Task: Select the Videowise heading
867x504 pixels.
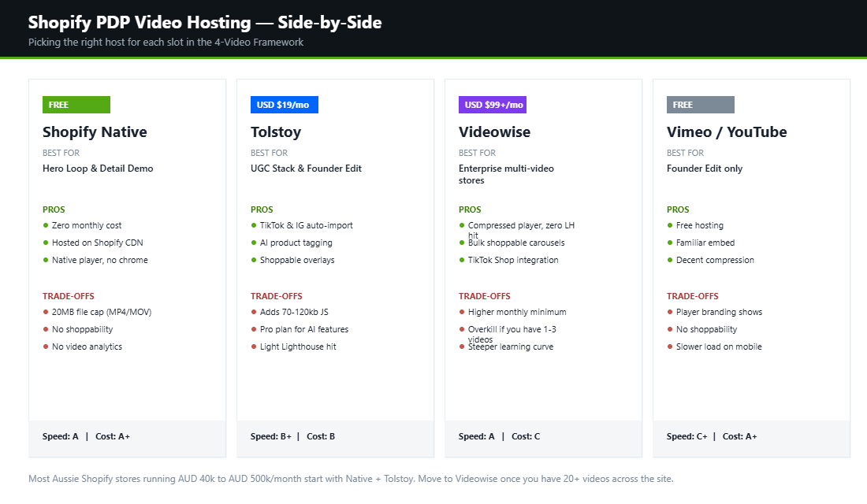Action: (x=494, y=132)
